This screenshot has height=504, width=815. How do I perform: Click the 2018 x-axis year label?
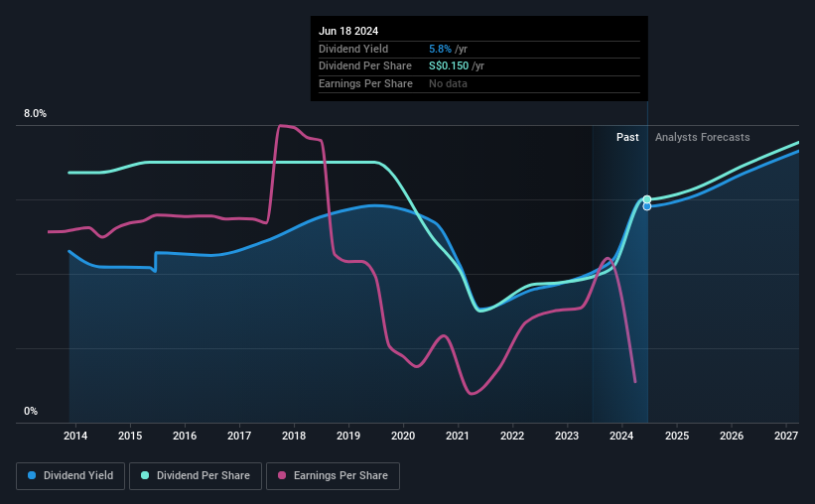294,436
